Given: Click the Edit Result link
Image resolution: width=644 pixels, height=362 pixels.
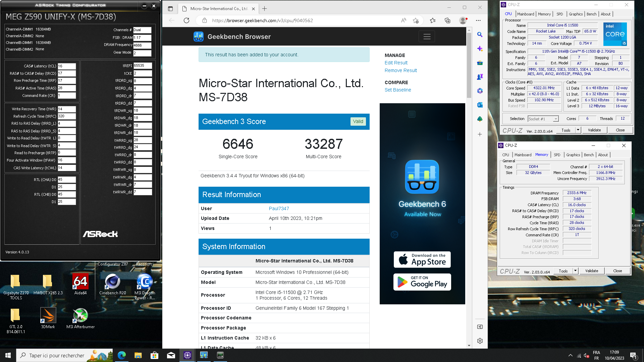Looking at the screenshot, I should coord(396,63).
